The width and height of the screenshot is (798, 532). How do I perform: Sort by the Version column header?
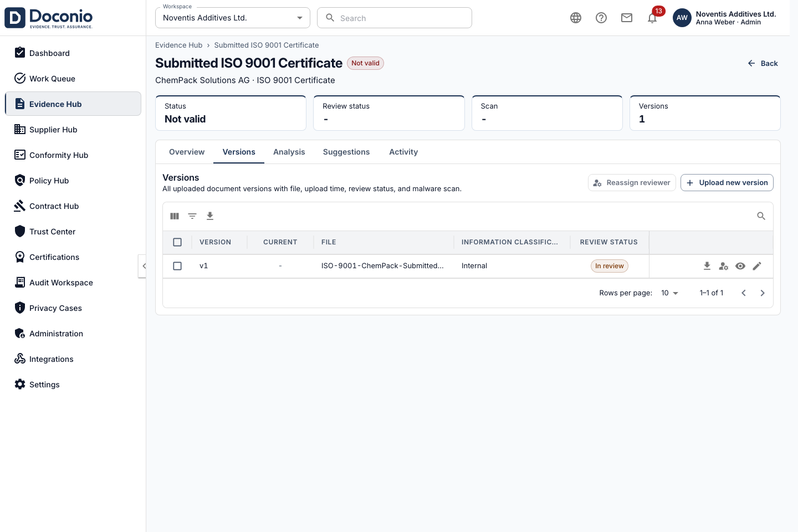click(215, 242)
